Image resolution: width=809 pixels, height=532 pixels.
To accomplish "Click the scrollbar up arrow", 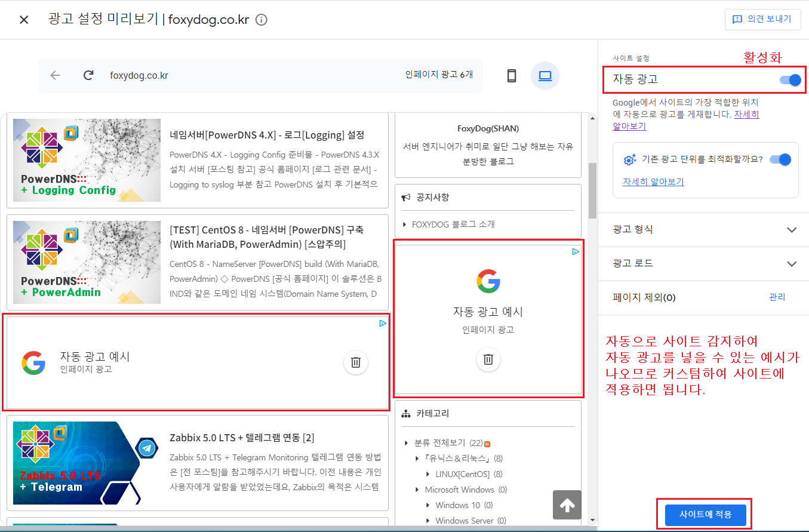I will (x=592, y=118).
